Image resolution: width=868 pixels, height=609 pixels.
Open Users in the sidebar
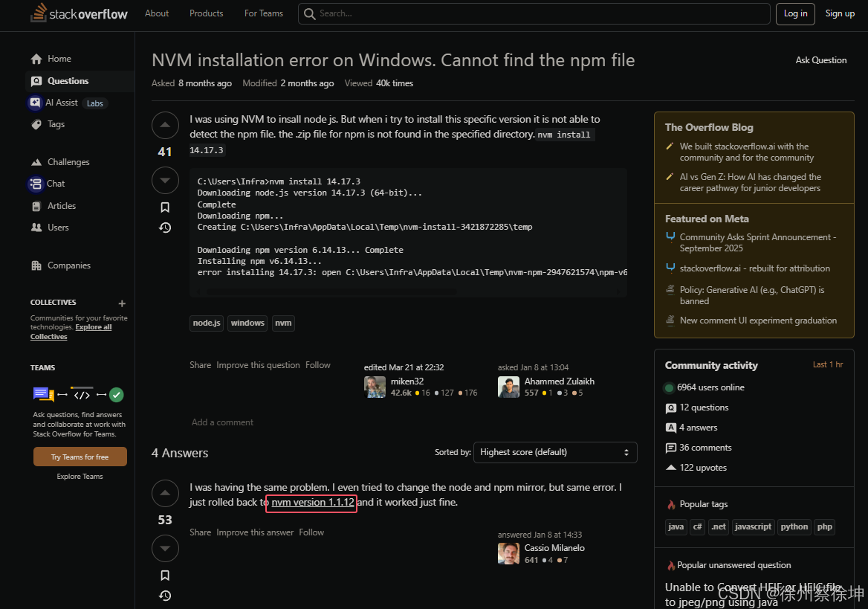coord(58,228)
